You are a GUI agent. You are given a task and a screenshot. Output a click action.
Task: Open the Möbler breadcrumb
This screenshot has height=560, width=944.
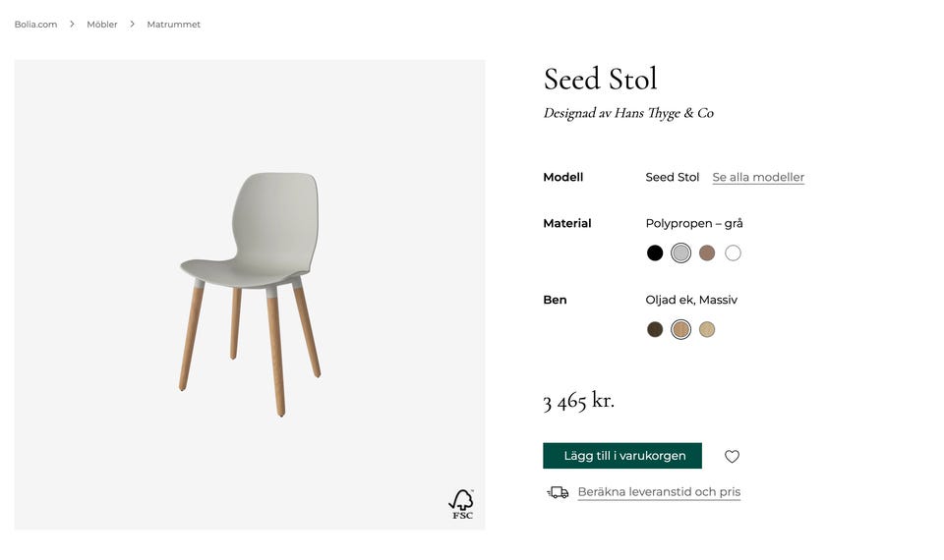click(x=102, y=25)
